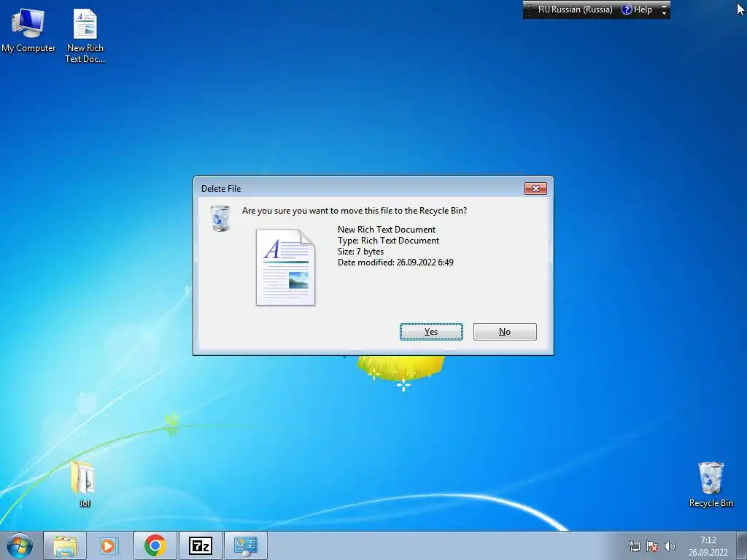This screenshot has height=560, width=747.
Task: Select the Recycle Bin desktop icon
Action: pos(711,484)
